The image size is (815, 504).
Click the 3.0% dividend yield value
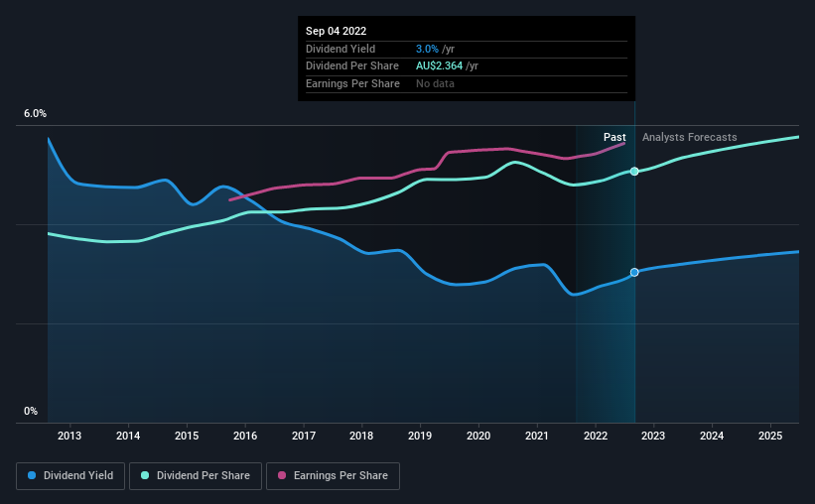coord(427,49)
